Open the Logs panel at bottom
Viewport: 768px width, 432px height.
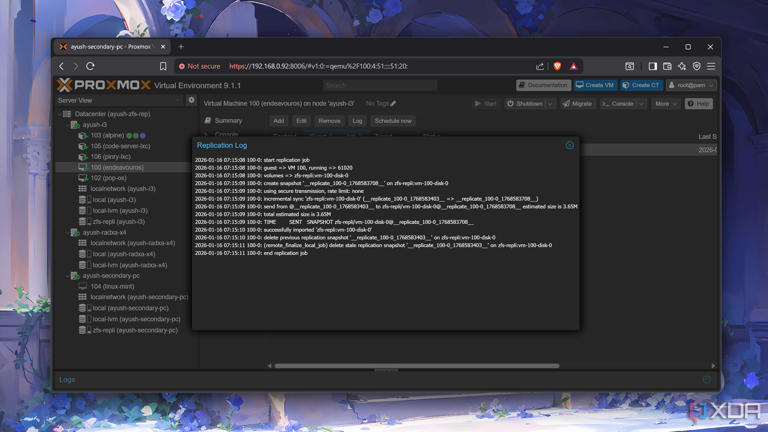67,380
